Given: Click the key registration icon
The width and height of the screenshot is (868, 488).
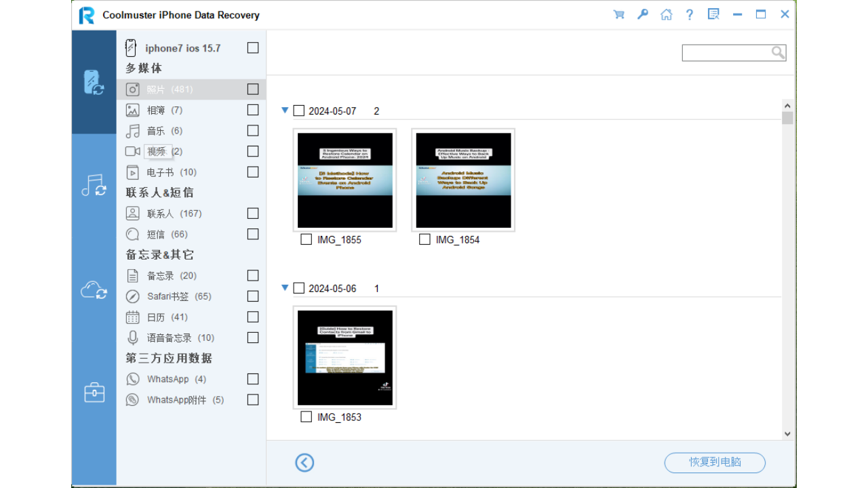Looking at the screenshot, I should tap(642, 14).
